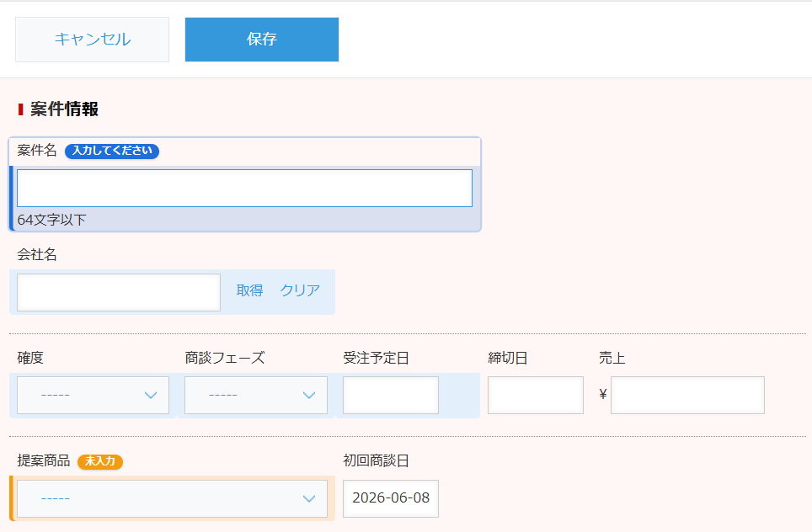Image resolution: width=812 pixels, height=532 pixels.
Task: Click the 確度 label
Action: coord(30,358)
